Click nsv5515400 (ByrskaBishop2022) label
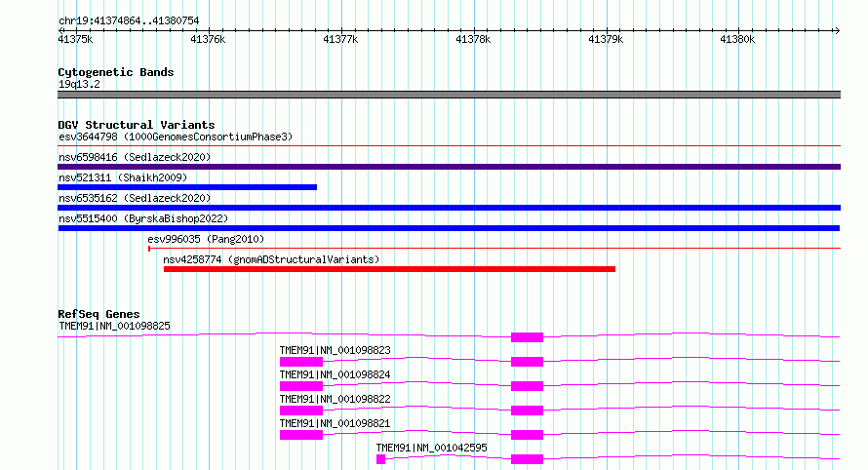The image size is (868, 470). (x=143, y=218)
